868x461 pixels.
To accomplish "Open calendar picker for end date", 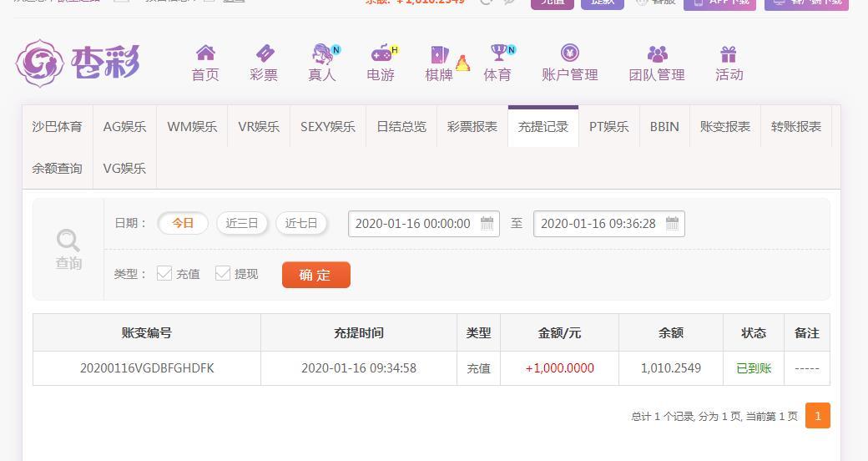I will point(672,223).
